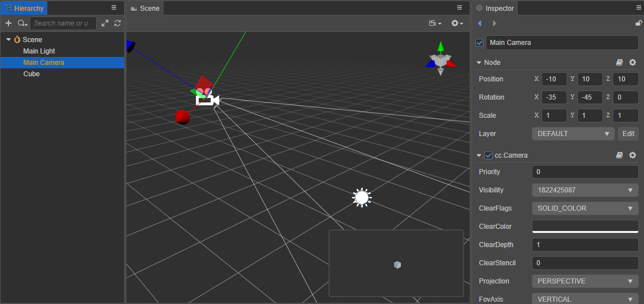Collapse the Node section in Inspector
This screenshot has width=644, height=304.
pos(479,63)
